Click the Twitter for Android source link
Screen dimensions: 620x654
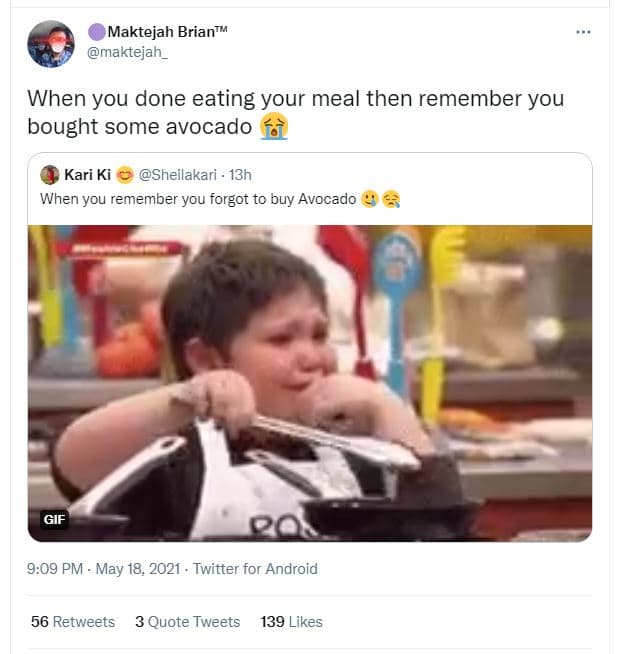[x=255, y=569]
